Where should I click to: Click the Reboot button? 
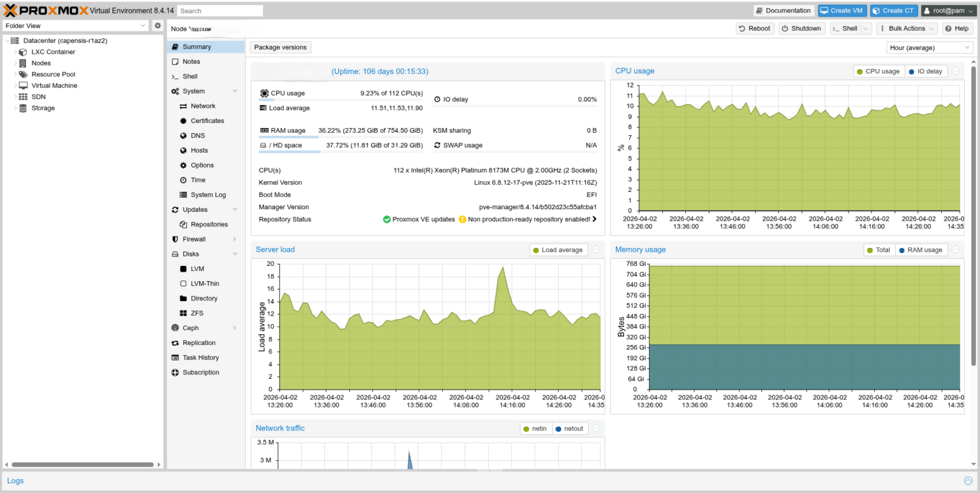tap(755, 29)
